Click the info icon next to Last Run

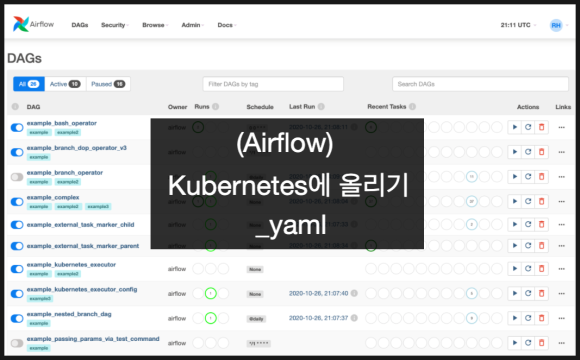pyautogui.click(x=321, y=107)
